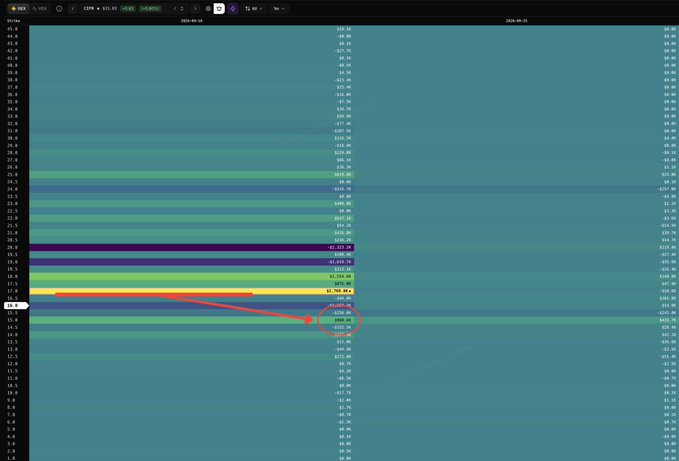Image resolution: width=679 pixels, height=461 pixels.
Task: Click the $875.9K value at strike 17.5
Action: 343,284
